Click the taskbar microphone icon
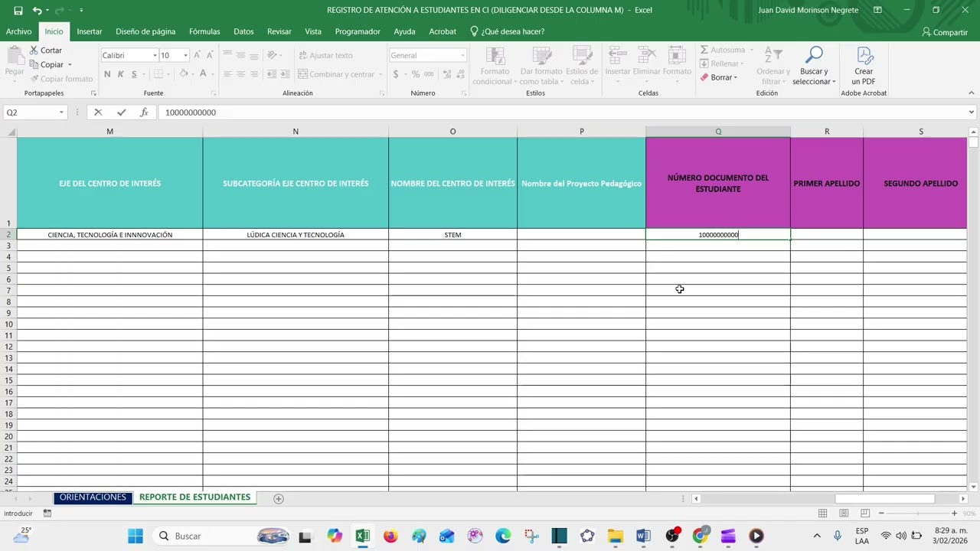 (838, 536)
